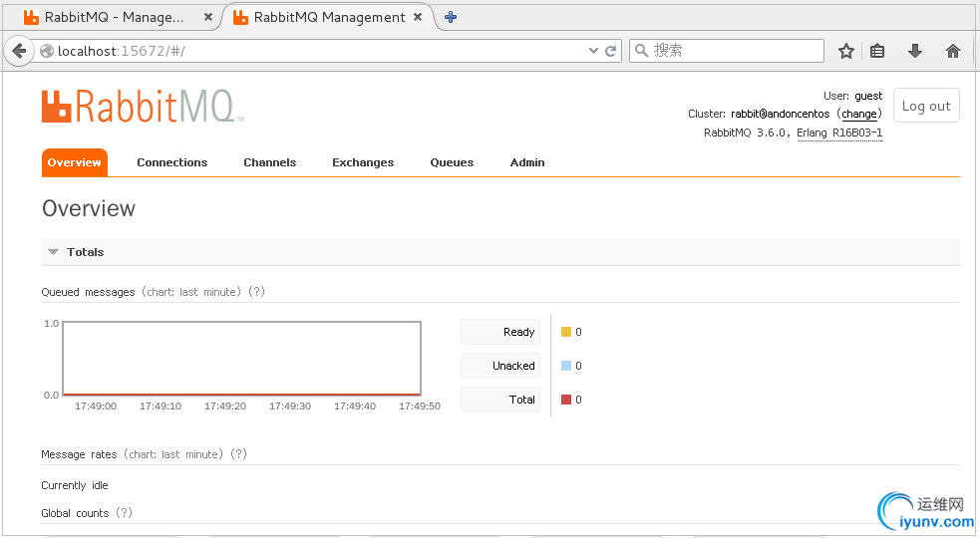Click the Unacked legend label
This screenshot has width=980, height=538.
tap(500, 366)
